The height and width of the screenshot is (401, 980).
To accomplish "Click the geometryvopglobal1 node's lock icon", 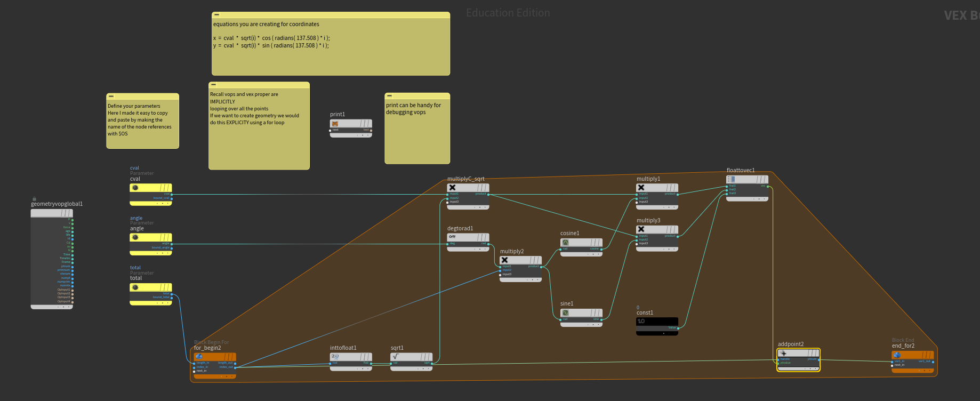I will coord(34,199).
